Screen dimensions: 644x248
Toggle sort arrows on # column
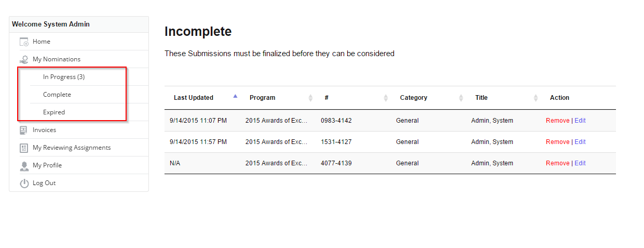point(386,98)
